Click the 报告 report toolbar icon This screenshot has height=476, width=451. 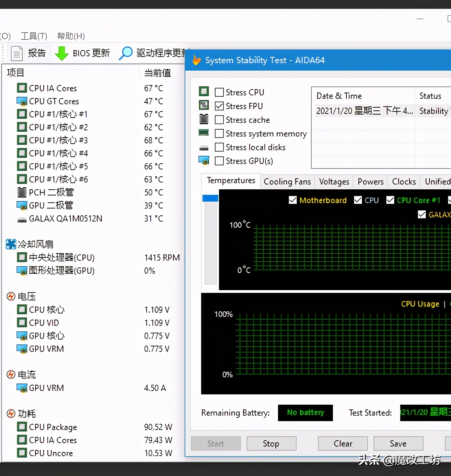click(16, 53)
